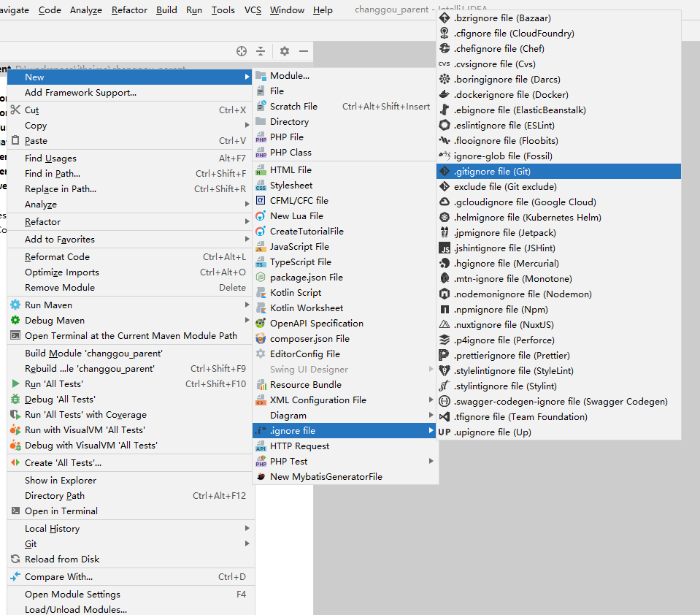Choose Directory from New submenu

[345, 121]
